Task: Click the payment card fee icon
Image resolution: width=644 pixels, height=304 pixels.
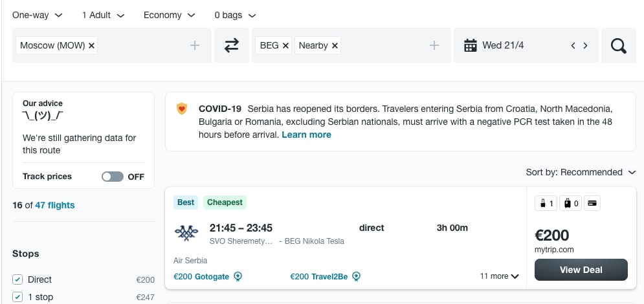Action: coord(592,203)
